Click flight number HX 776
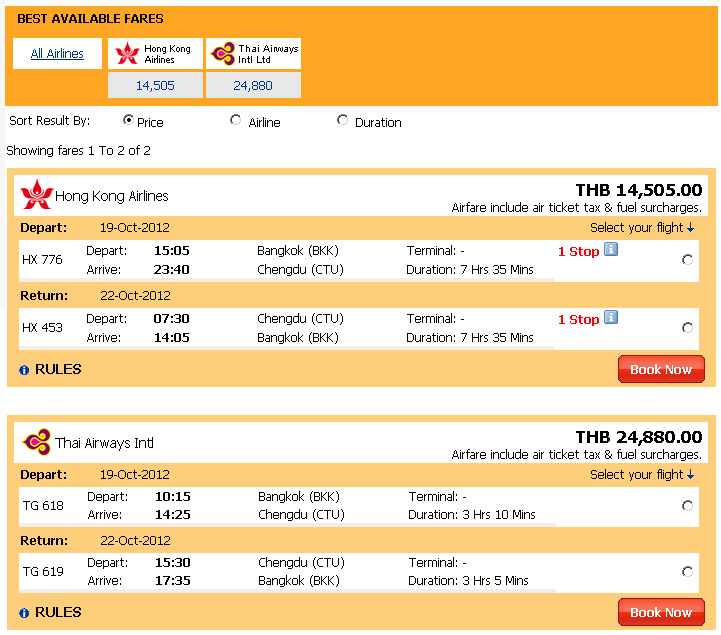 (x=42, y=260)
